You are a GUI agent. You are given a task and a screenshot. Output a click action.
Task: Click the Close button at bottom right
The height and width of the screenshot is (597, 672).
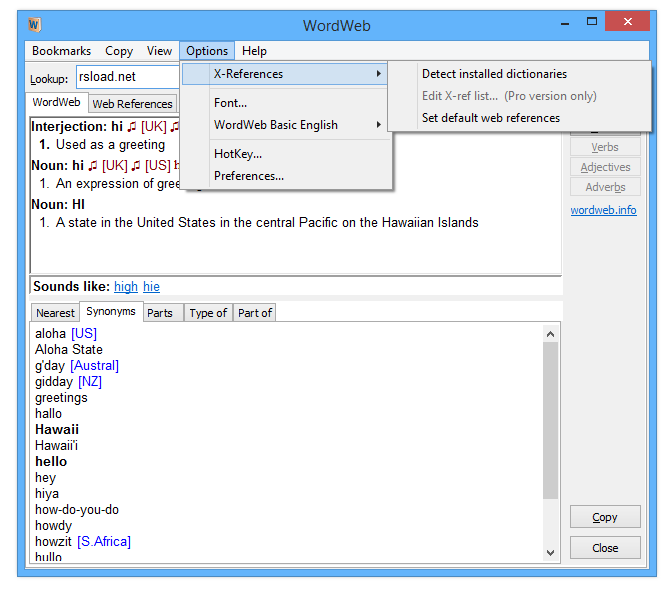(605, 548)
